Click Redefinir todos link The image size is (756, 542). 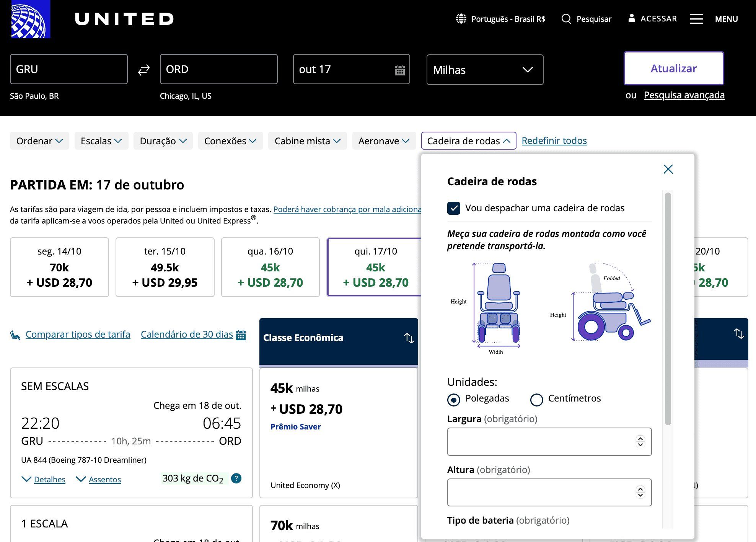click(554, 140)
